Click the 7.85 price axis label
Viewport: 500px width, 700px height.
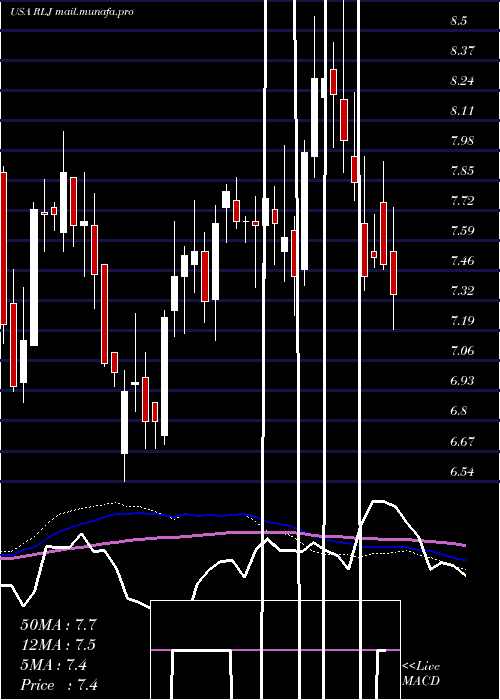click(462, 171)
